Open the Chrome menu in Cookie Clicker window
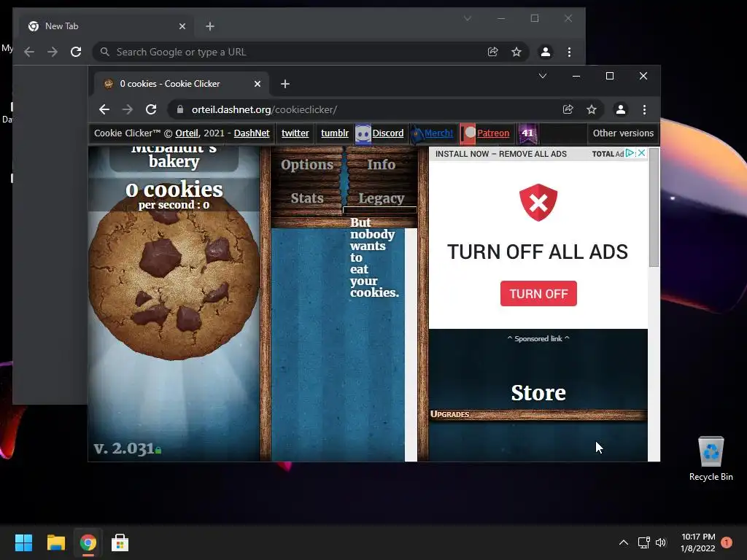The image size is (747, 560). pyautogui.click(x=645, y=109)
